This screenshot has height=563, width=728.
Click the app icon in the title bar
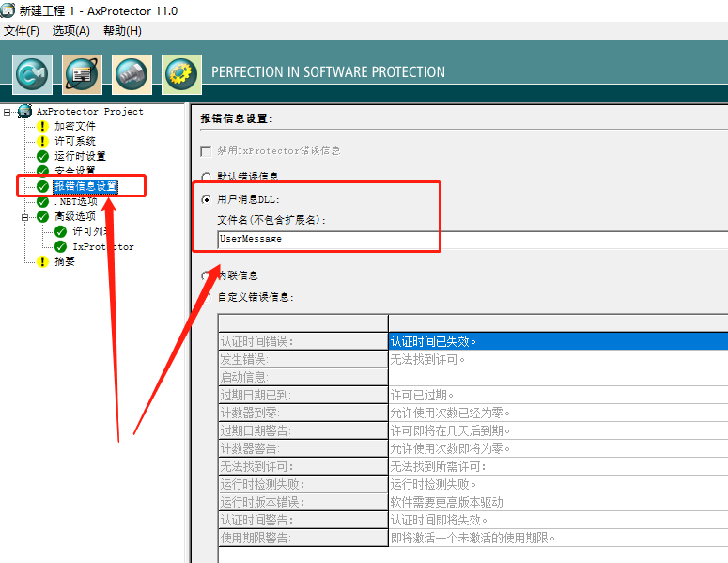tap(8, 10)
